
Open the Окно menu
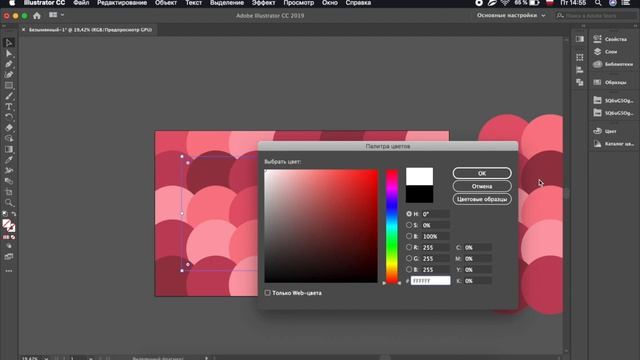329,3
